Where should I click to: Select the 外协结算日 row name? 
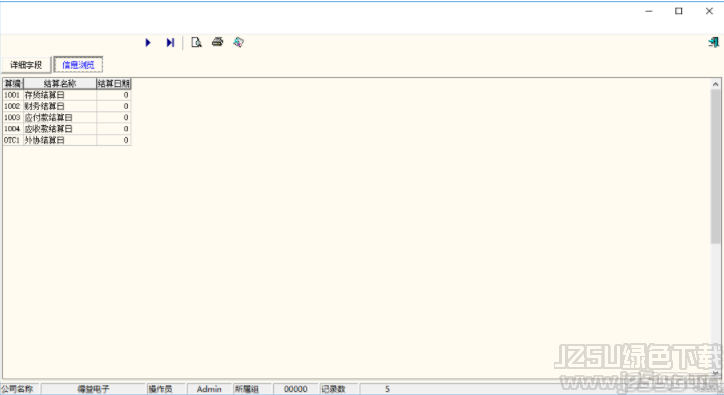[60, 140]
